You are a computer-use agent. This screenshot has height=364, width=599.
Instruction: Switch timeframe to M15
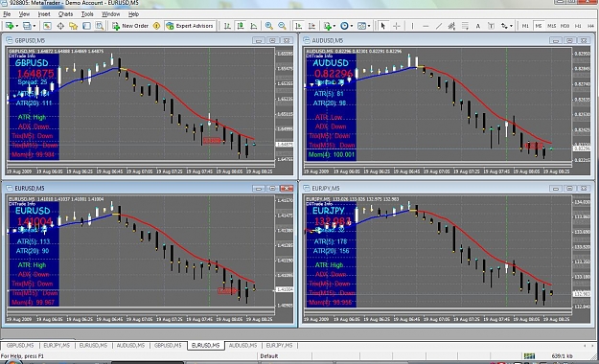point(551,26)
